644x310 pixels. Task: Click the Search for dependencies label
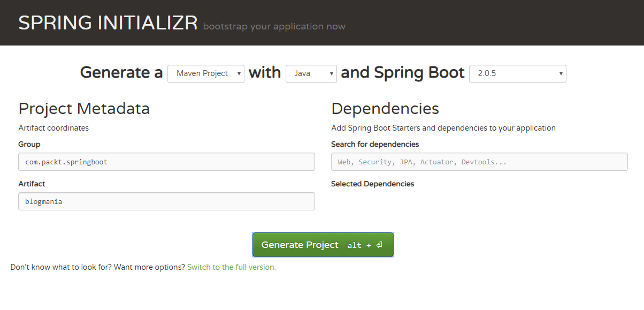tap(375, 145)
